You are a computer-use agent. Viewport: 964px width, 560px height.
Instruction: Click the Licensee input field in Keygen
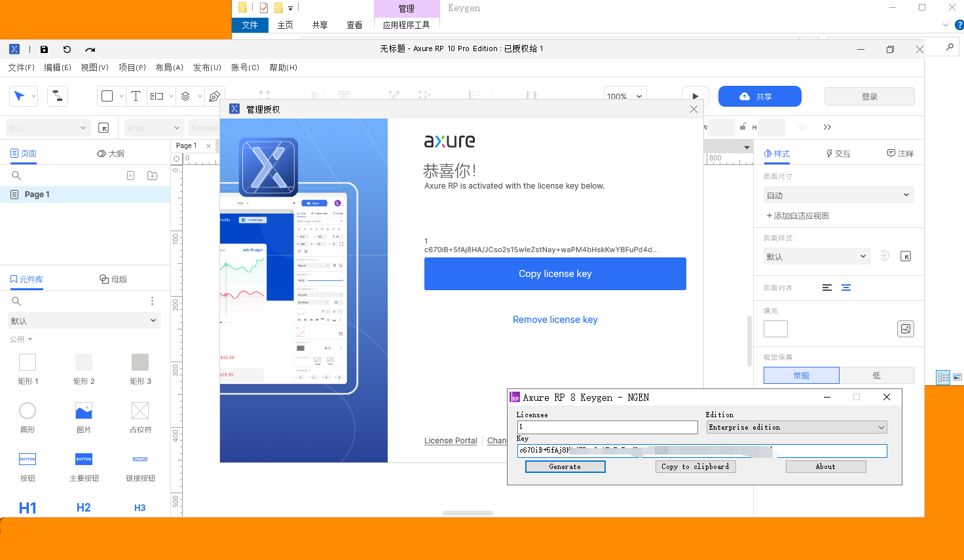[608, 427]
